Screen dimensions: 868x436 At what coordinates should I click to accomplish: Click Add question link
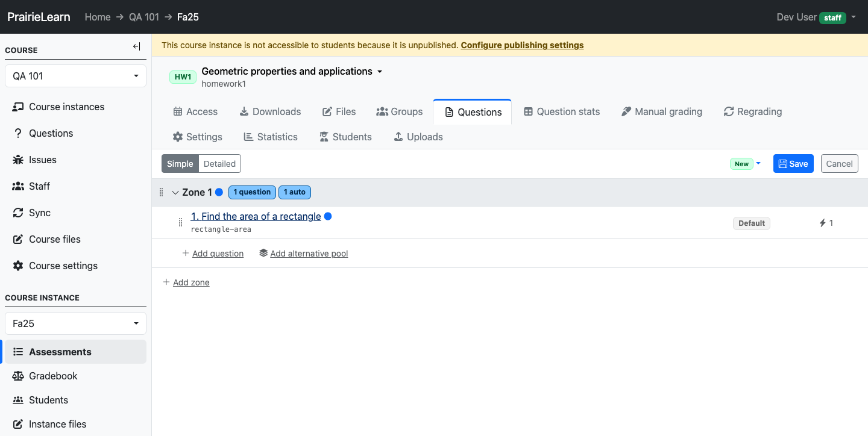coord(218,254)
